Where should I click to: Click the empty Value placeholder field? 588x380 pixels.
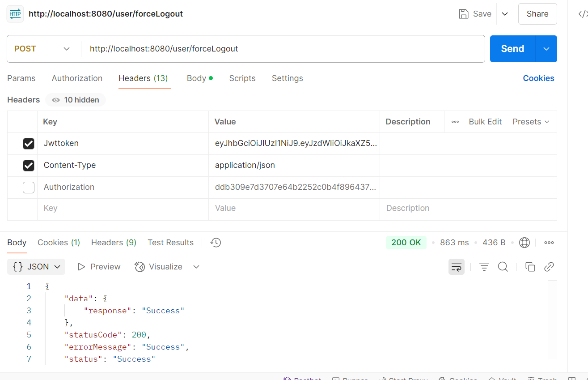[294, 208]
